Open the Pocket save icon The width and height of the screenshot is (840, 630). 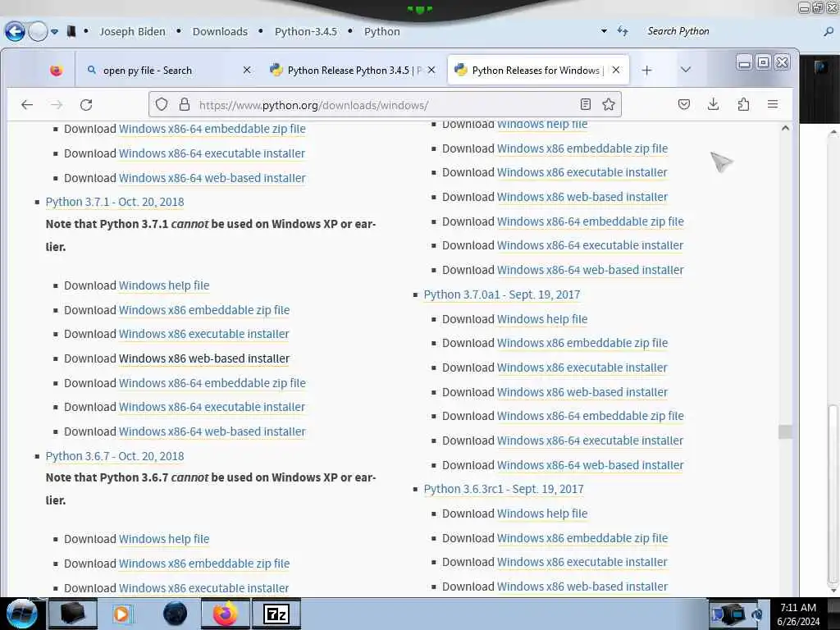pyautogui.click(x=683, y=104)
